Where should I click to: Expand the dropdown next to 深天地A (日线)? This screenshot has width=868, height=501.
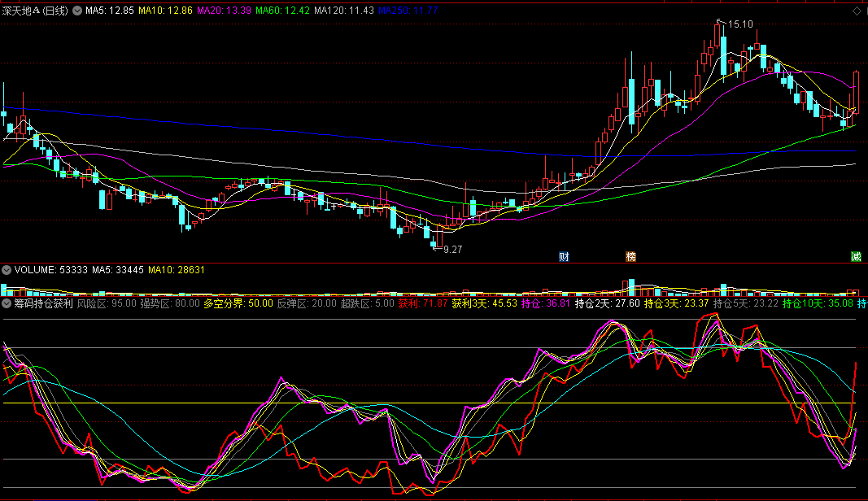[77, 11]
